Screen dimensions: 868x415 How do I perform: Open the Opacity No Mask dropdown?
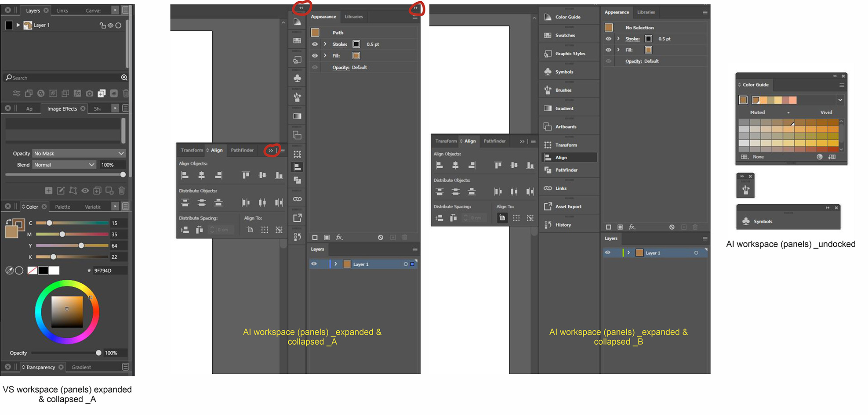tap(79, 153)
